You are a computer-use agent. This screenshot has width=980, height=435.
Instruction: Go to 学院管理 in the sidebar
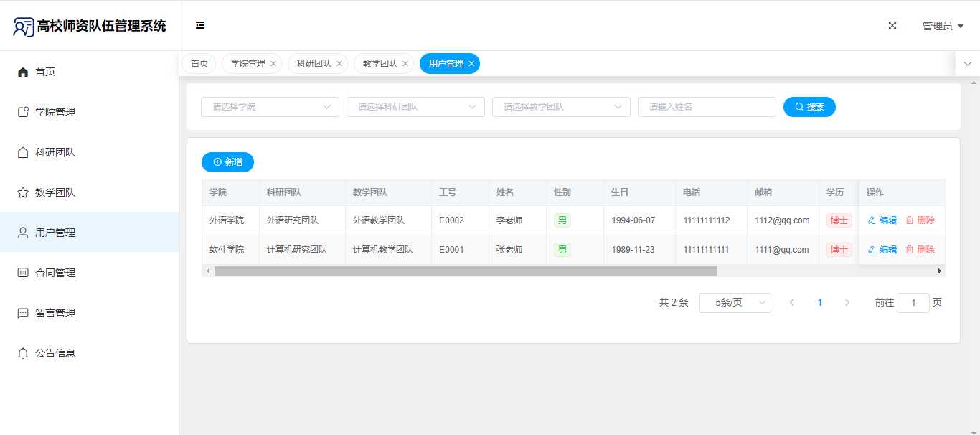(x=55, y=112)
